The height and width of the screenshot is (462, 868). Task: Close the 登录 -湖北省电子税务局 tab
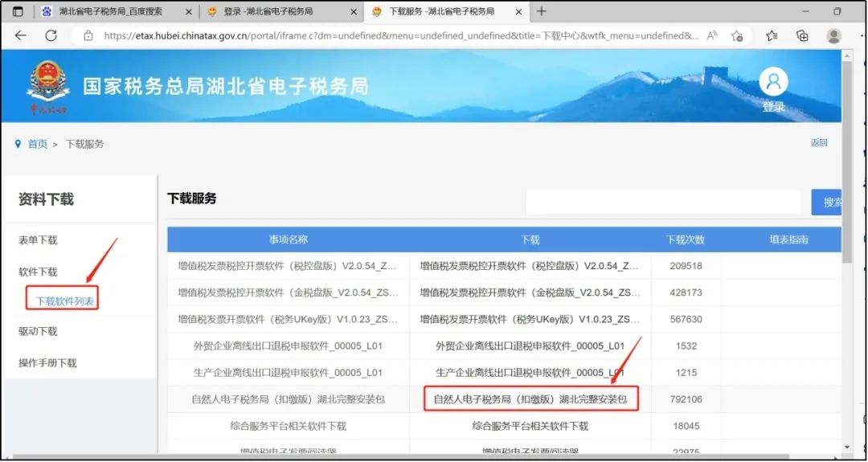tap(354, 11)
